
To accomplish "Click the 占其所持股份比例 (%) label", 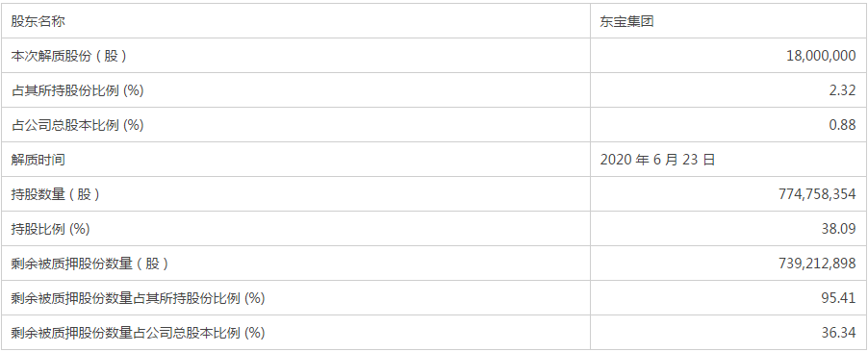I will point(78,90).
